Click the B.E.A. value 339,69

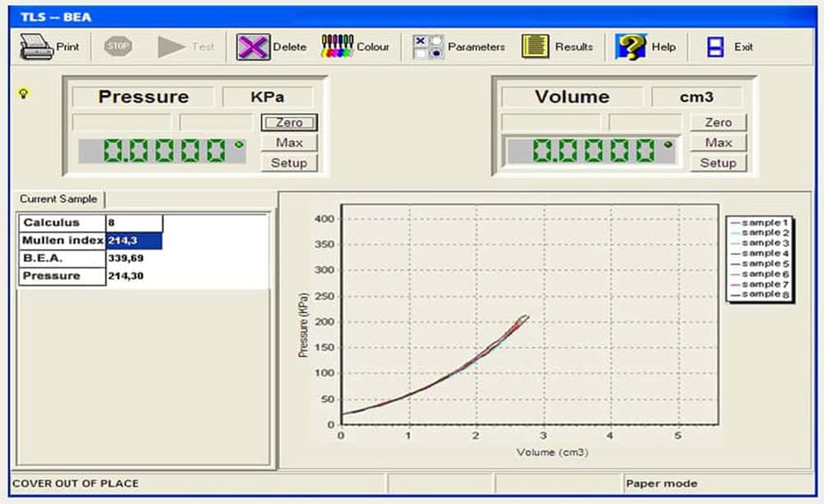click(126, 258)
